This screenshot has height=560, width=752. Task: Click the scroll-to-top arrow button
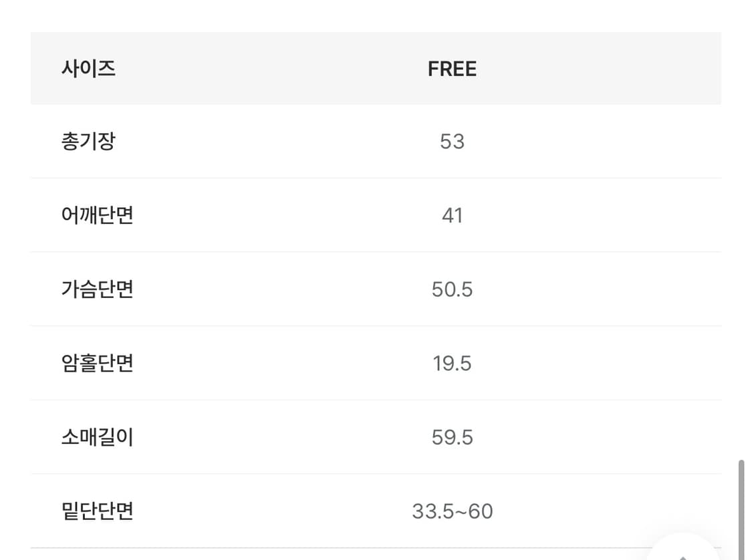tap(682, 552)
